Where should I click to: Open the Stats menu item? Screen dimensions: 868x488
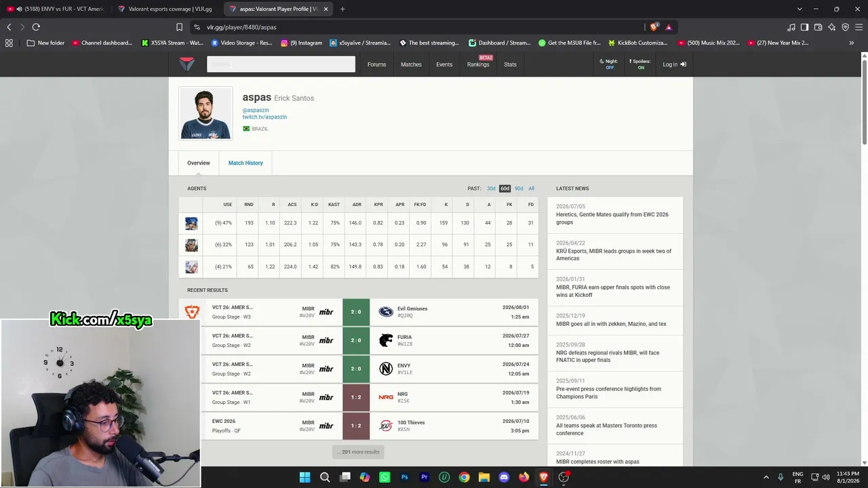510,64
